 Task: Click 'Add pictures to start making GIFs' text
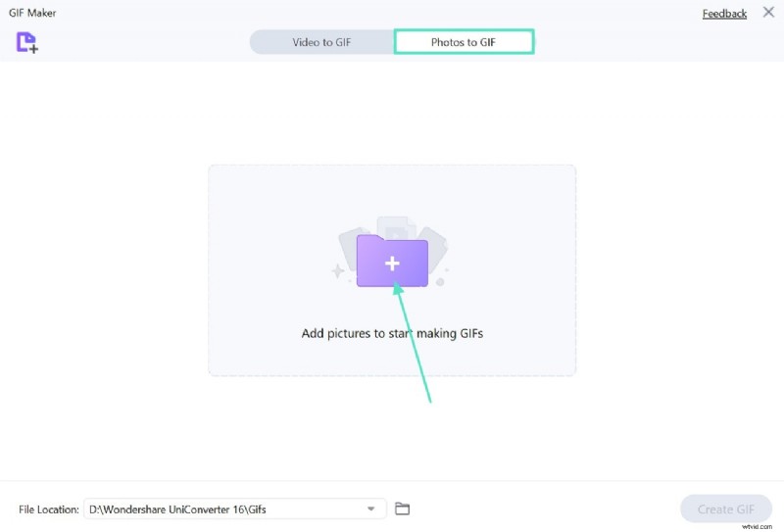pos(392,333)
